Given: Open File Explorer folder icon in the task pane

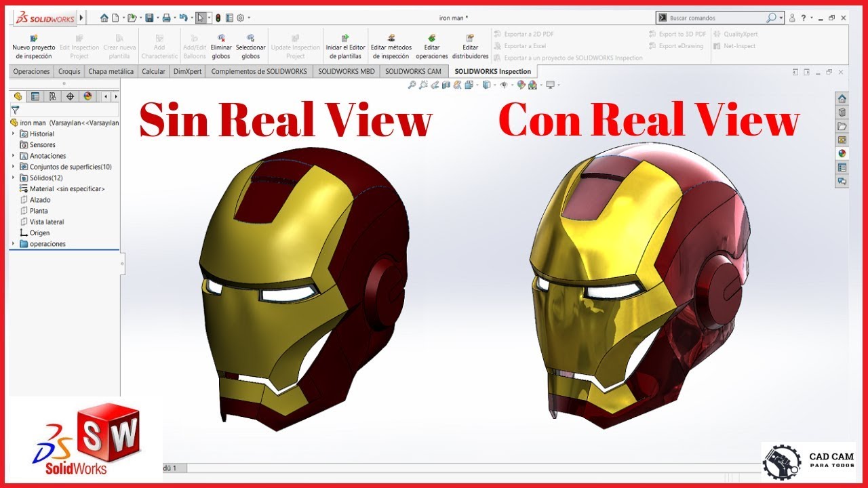Looking at the screenshot, I should [842, 126].
